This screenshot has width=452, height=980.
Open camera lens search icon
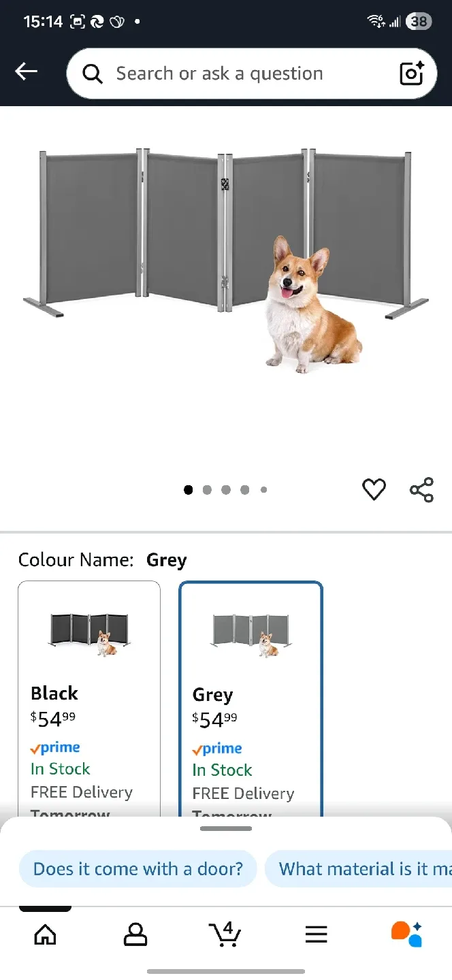(412, 73)
